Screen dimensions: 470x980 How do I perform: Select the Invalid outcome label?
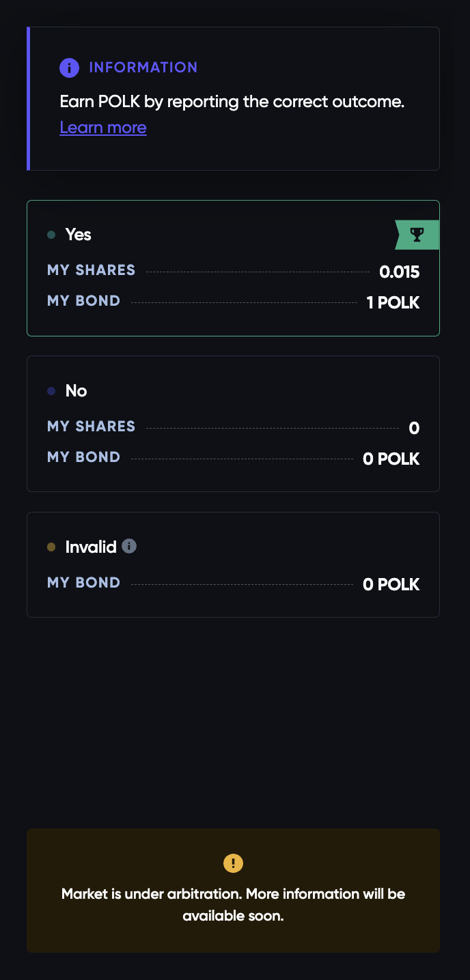tap(91, 547)
